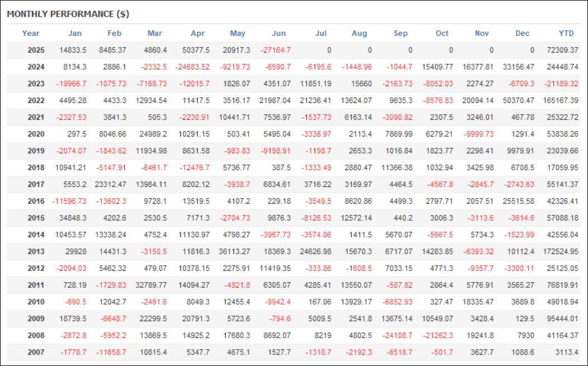
Task: Select the 2013 year row label
Action: (36, 251)
